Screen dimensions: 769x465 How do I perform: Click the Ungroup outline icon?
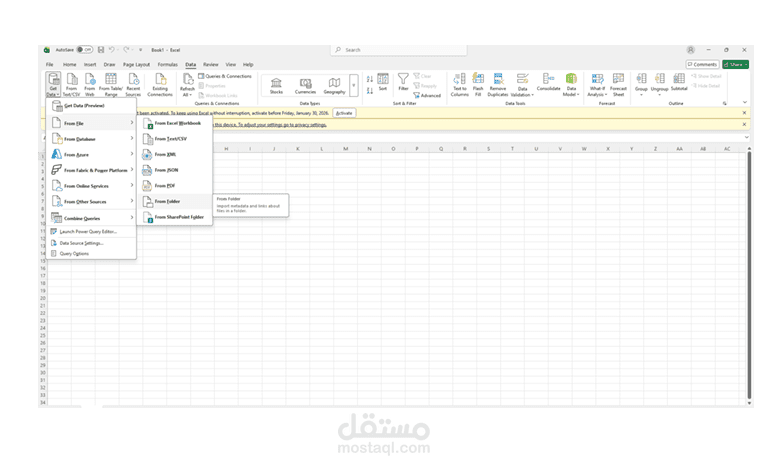tap(660, 84)
